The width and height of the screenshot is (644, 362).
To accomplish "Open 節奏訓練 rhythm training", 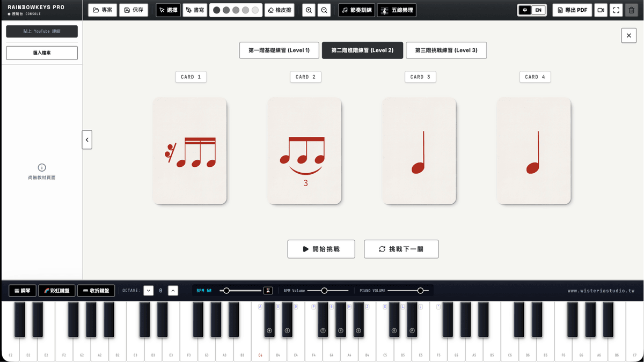I will coord(357,10).
